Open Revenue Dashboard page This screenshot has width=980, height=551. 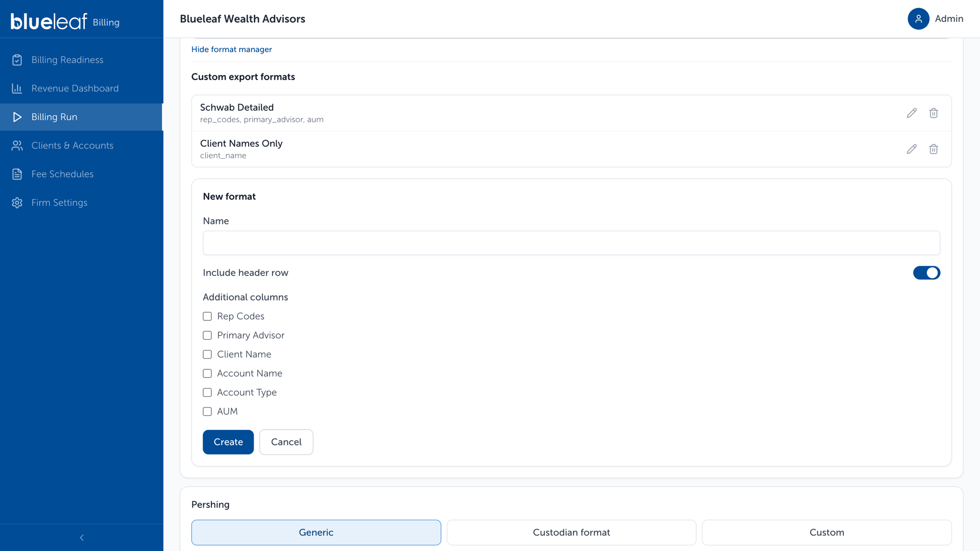tap(82, 88)
